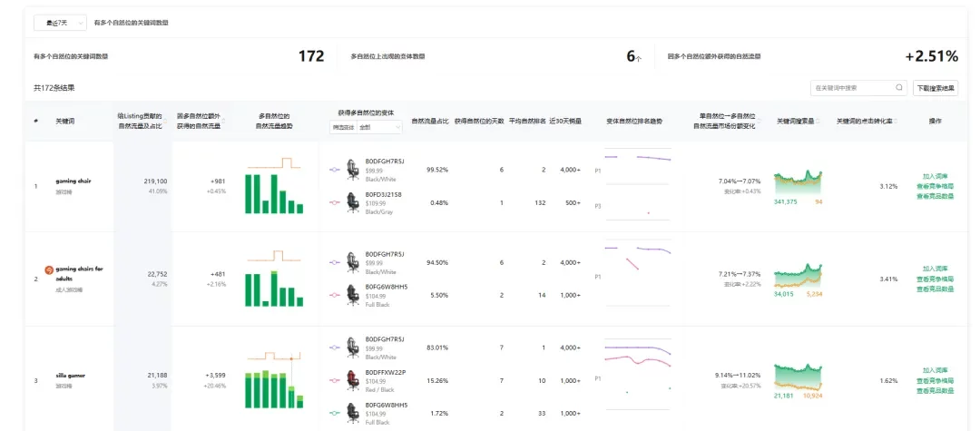Click the B0FD3J21S8 Black/Gray chair thumbnail
This screenshot has width=980, height=431.
[351, 202]
